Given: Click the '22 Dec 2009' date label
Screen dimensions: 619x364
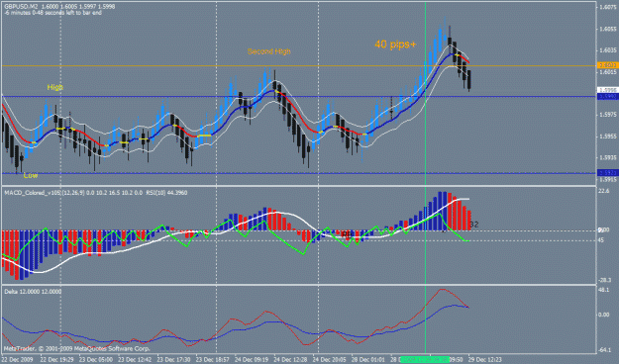Looking at the screenshot, I should coord(17,360).
